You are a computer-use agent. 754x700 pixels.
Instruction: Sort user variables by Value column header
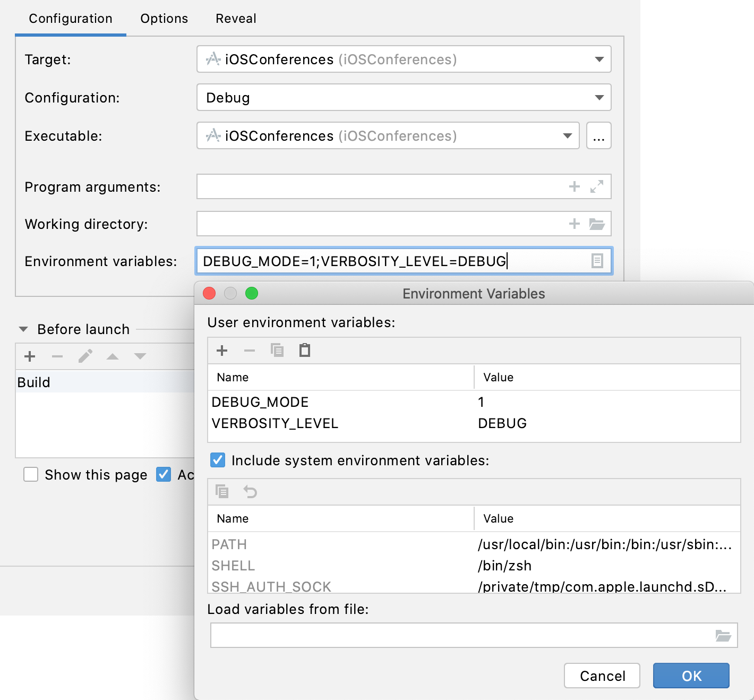pyautogui.click(x=607, y=377)
